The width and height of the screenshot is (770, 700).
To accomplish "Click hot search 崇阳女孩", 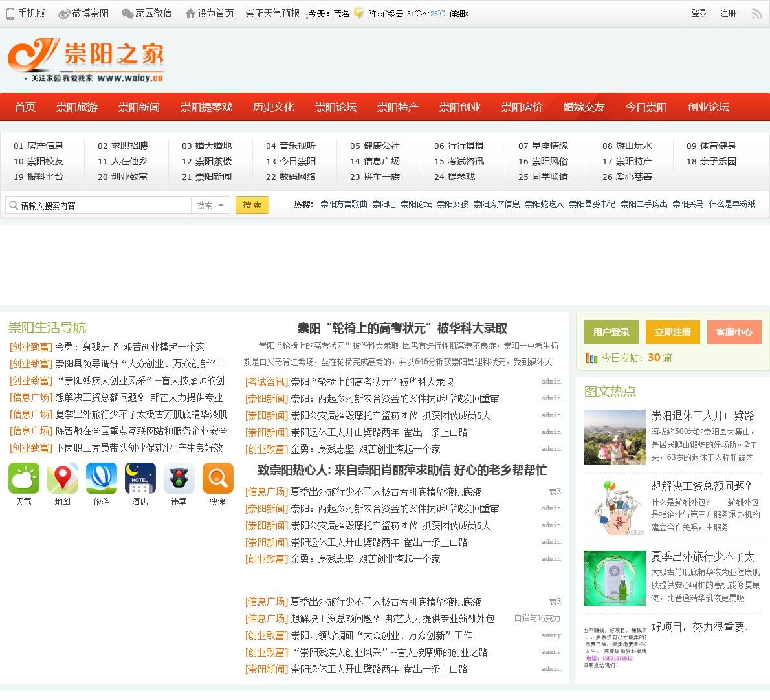I will (453, 204).
